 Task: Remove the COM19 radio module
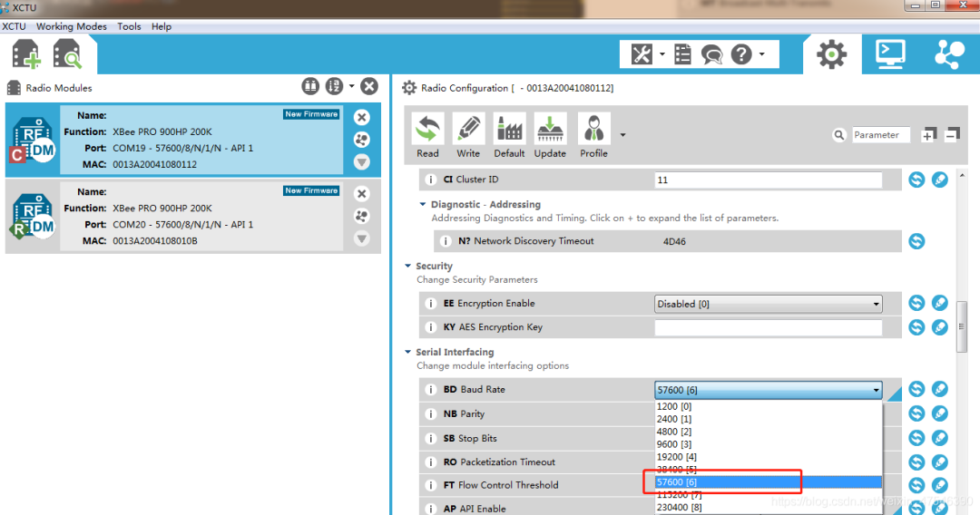(361, 117)
